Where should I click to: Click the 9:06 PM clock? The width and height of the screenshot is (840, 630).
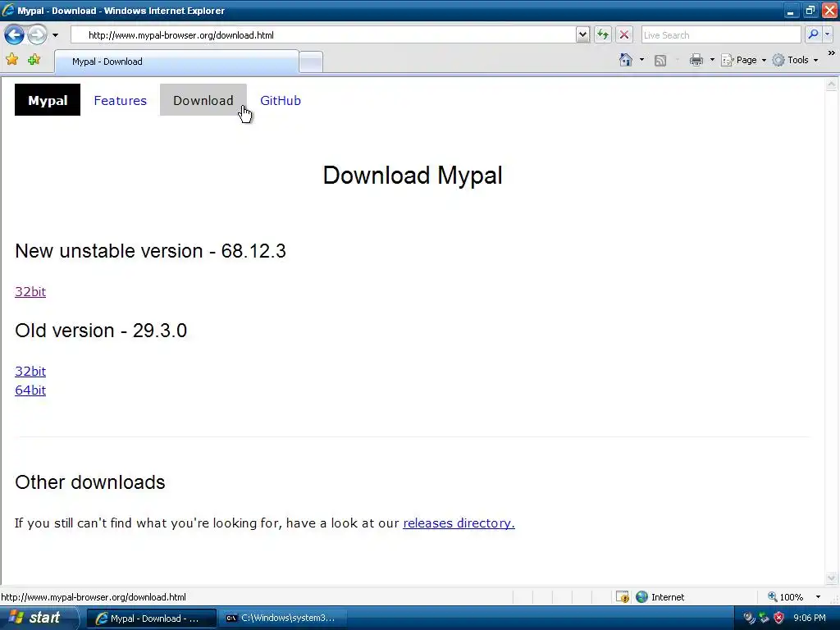(x=810, y=619)
